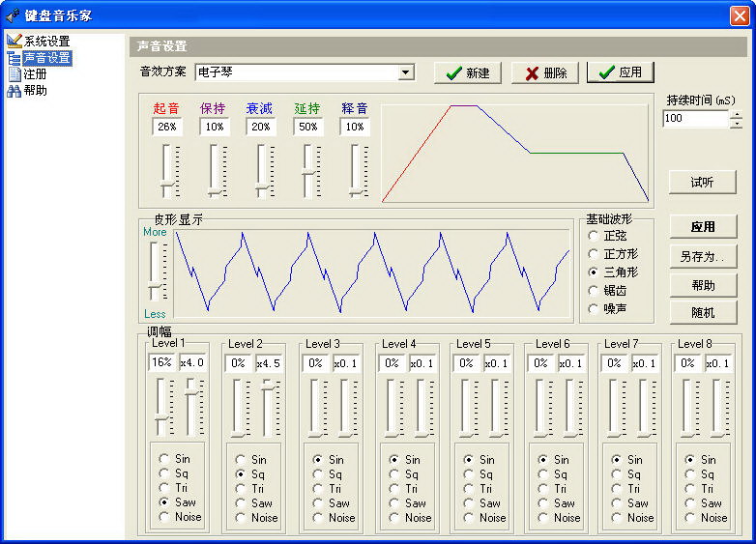Click Level 8 multiplier slider thumb
756x544 pixels.
[717, 434]
